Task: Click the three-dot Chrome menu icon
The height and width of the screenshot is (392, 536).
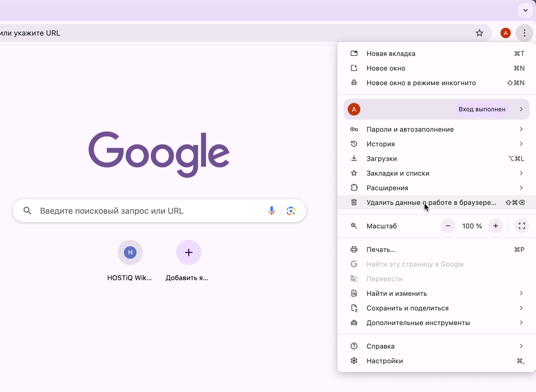Action: [x=524, y=33]
